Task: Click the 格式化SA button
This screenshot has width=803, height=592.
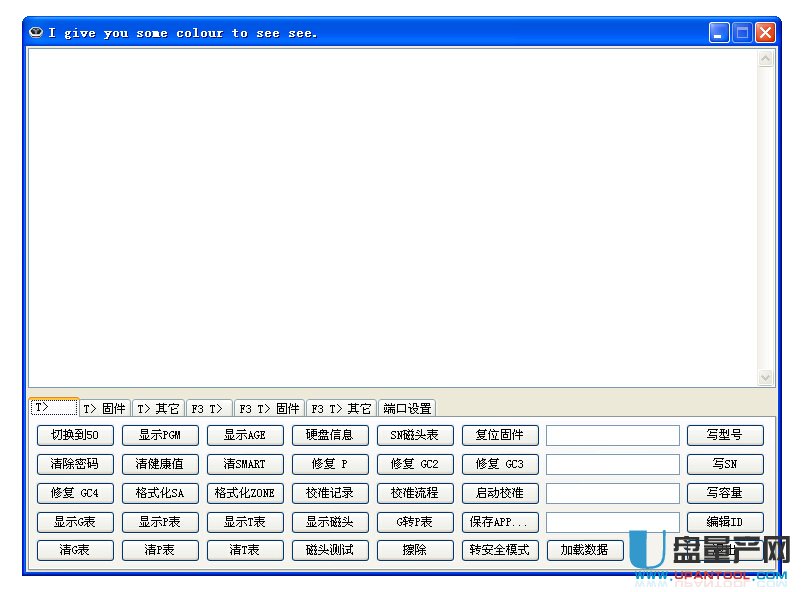Action: point(160,492)
